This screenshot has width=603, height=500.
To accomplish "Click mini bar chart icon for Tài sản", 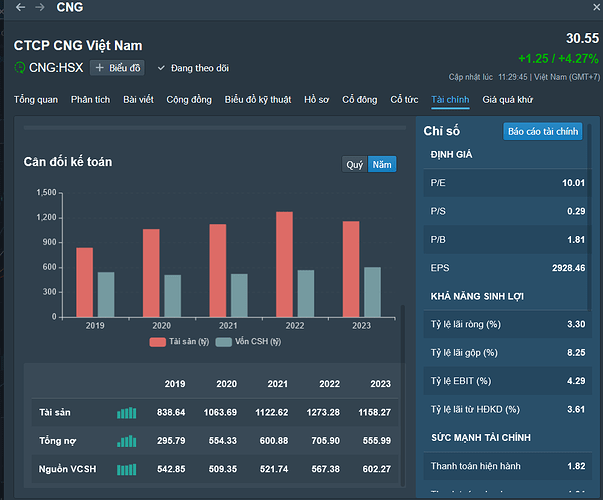I will [x=127, y=413].
